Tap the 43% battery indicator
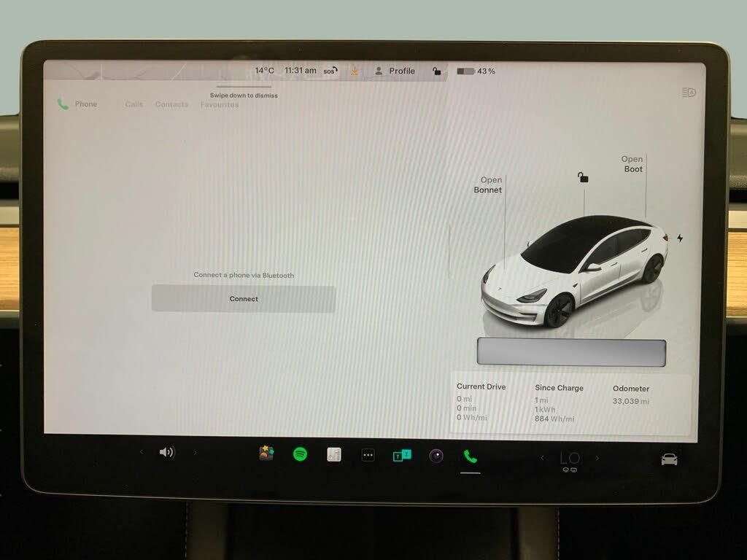The height and width of the screenshot is (560, 747). [476, 71]
